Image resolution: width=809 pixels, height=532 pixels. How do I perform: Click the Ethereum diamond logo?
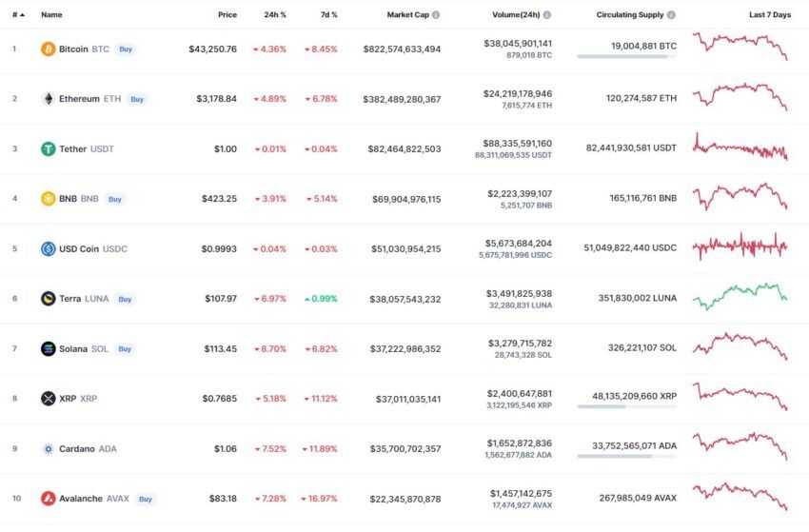pyautogui.click(x=48, y=99)
